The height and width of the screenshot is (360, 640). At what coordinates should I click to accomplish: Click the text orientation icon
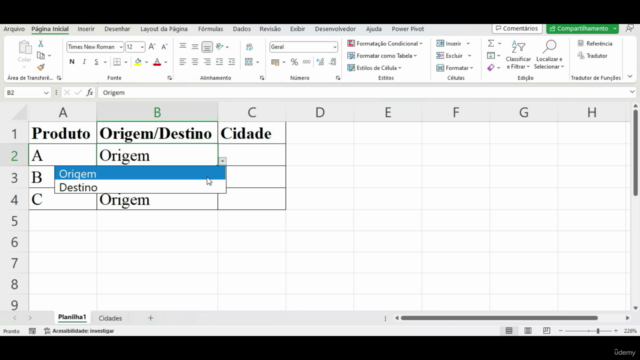pyautogui.click(x=220, y=47)
